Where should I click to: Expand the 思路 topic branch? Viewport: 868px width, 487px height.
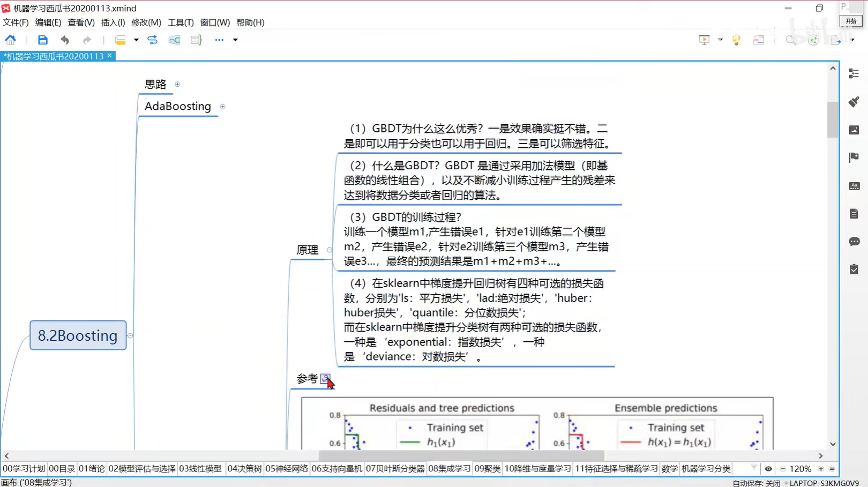177,84
